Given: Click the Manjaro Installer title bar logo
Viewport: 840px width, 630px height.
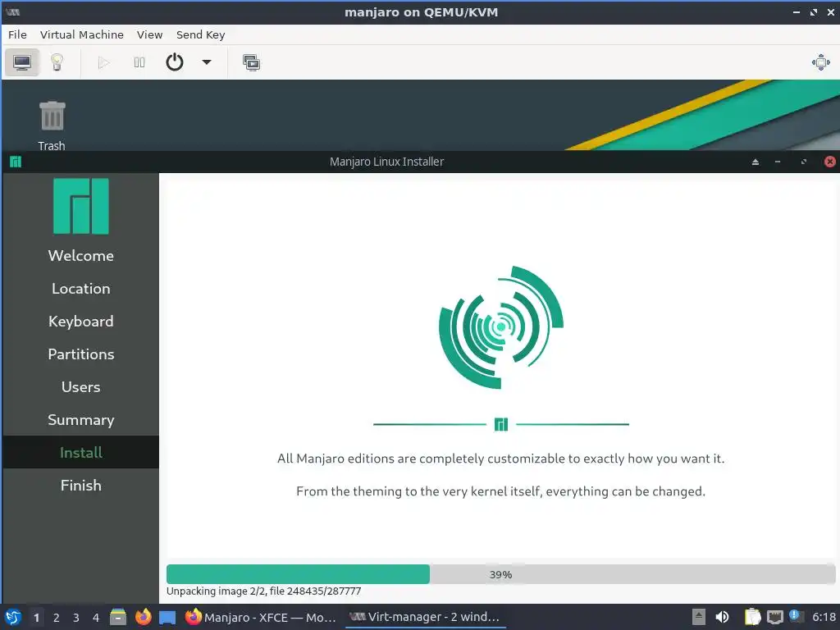Looking at the screenshot, I should [16, 162].
